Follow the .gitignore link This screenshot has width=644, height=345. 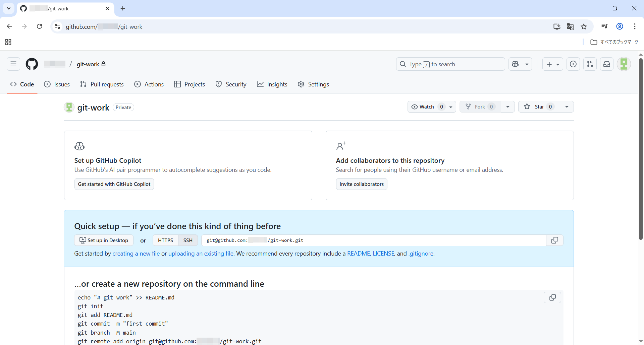[421, 254]
